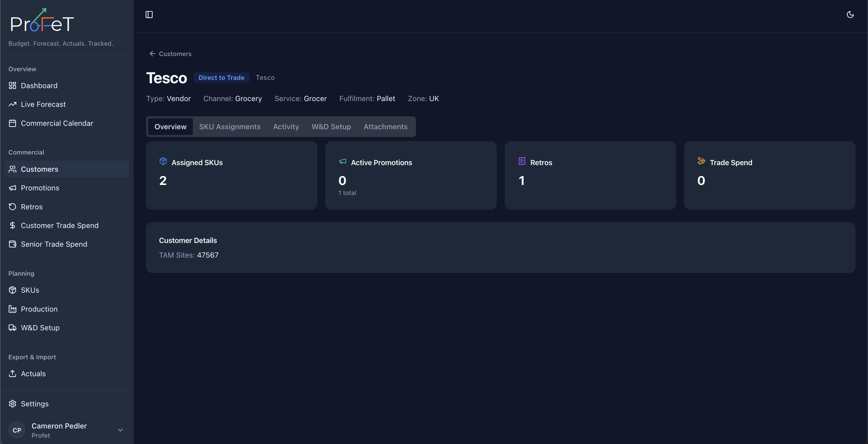Click the TAM Sites value 47567
This screenshot has width=868, height=444.
(208, 255)
